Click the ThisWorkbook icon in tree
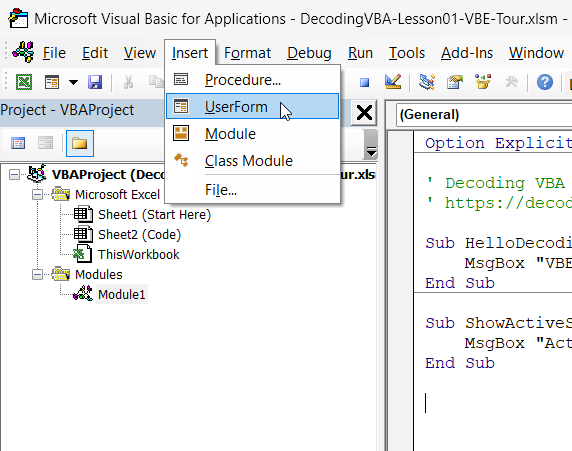Screen dimensions: 572x451 (82, 254)
